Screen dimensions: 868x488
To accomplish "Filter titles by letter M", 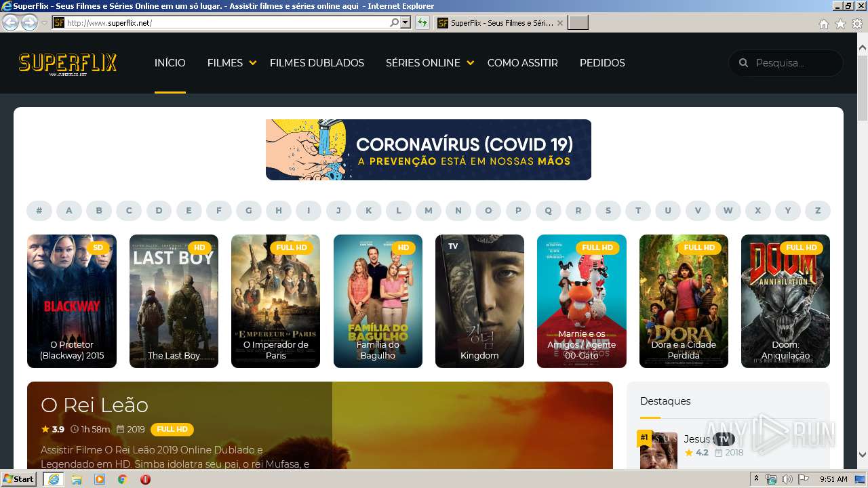I will (429, 211).
